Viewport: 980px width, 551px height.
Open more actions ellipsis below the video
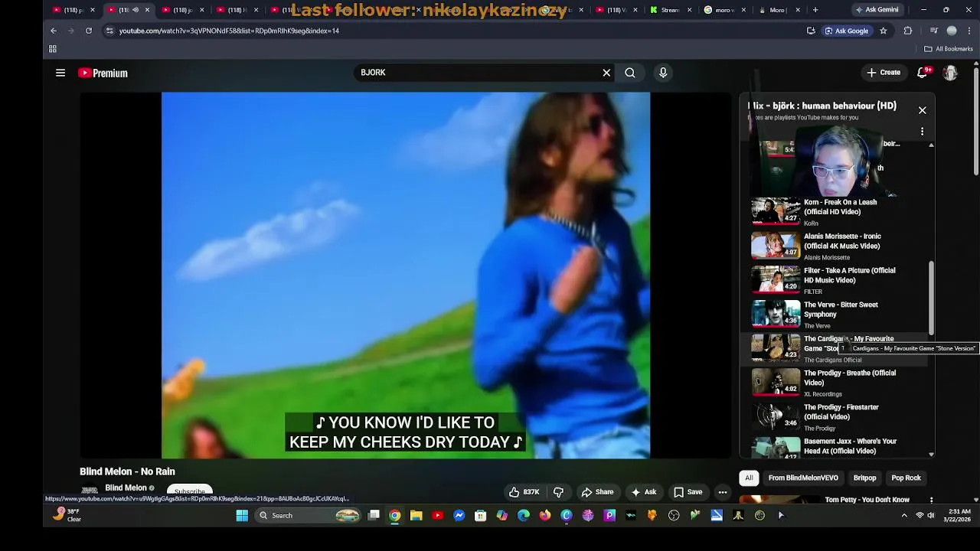click(x=723, y=492)
